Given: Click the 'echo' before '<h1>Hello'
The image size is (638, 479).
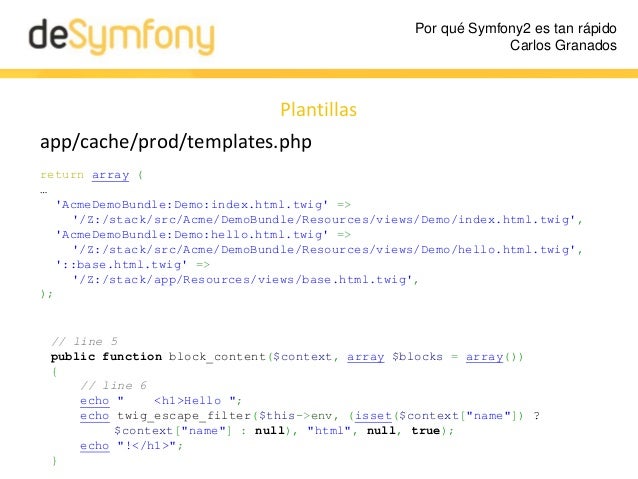Looking at the screenshot, I should point(95,401).
